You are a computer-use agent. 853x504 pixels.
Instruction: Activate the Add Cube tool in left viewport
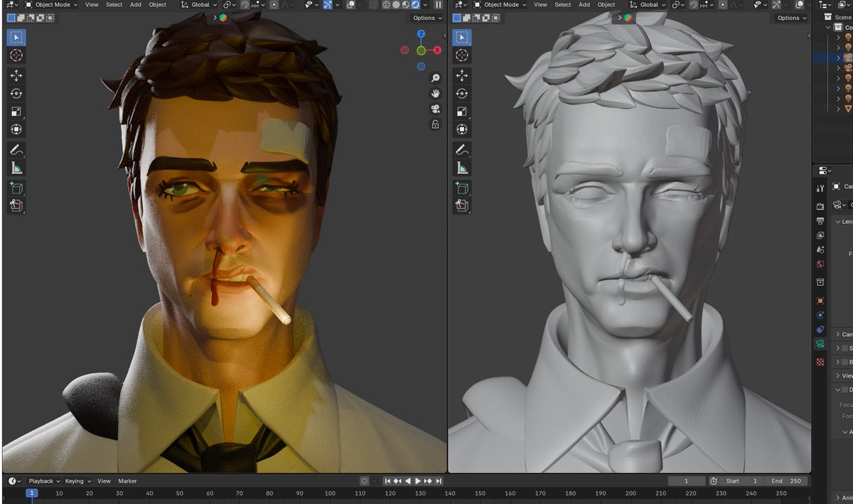pos(16,188)
